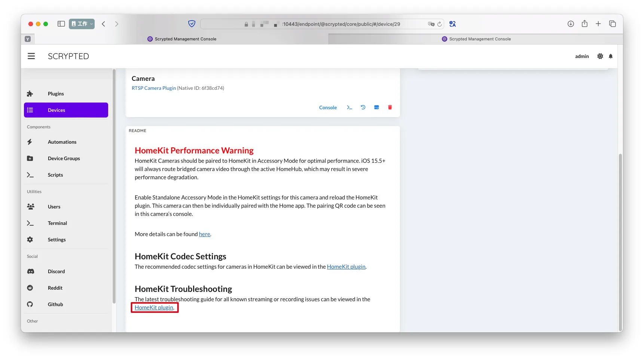Click the blue storage icon in Camera card
This screenshot has height=360, width=644.
click(376, 107)
